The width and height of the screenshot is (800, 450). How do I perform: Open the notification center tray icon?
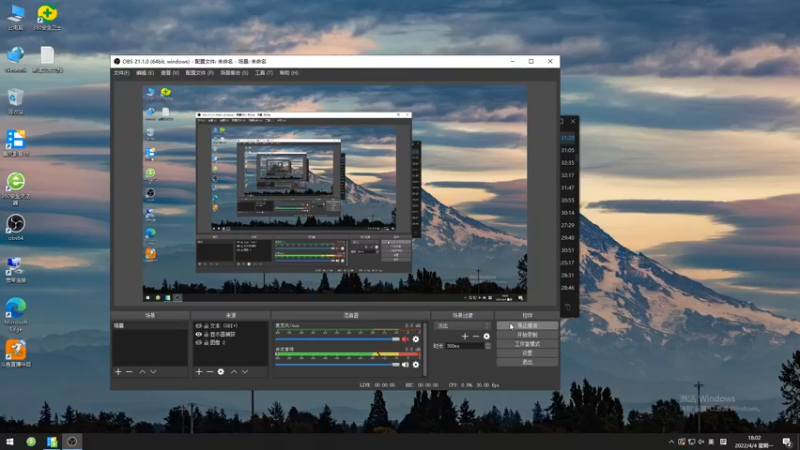pyautogui.click(x=787, y=442)
